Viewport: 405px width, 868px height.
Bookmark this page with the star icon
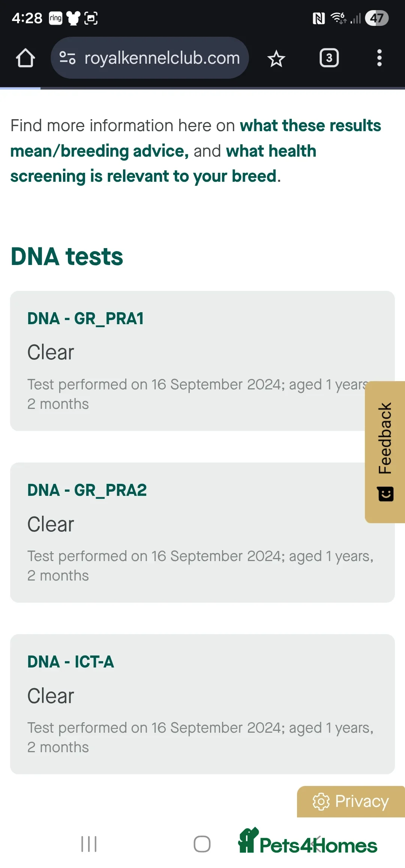tap(276, 58)
